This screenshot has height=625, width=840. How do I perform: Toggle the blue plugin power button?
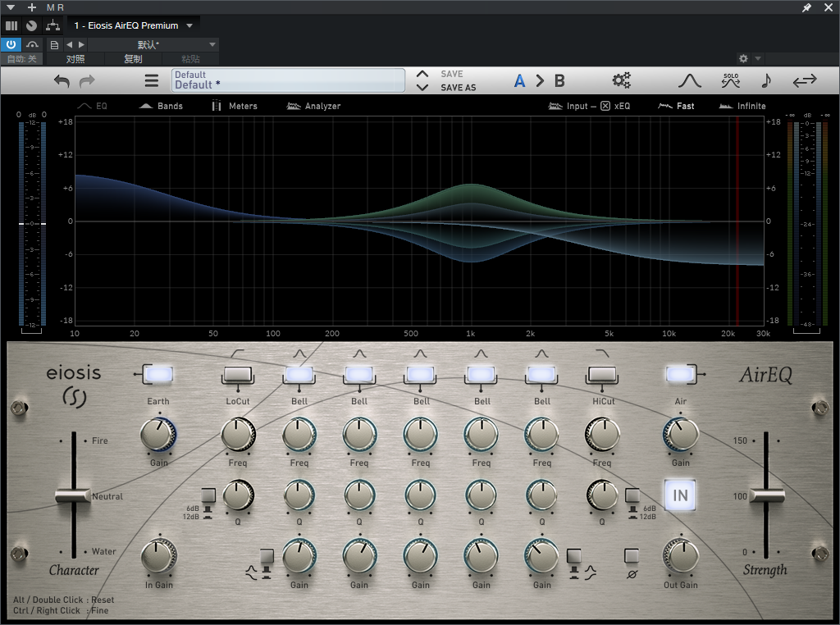11,44
